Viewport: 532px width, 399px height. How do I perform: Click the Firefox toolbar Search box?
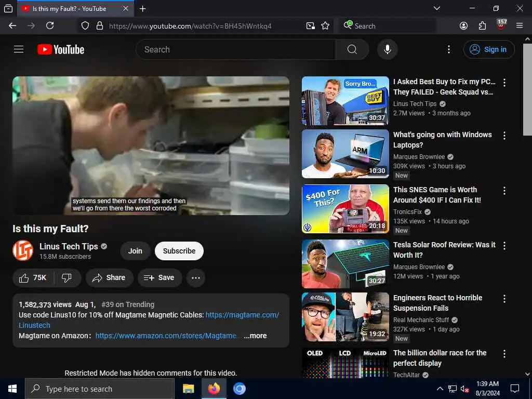tap(388, 26)
